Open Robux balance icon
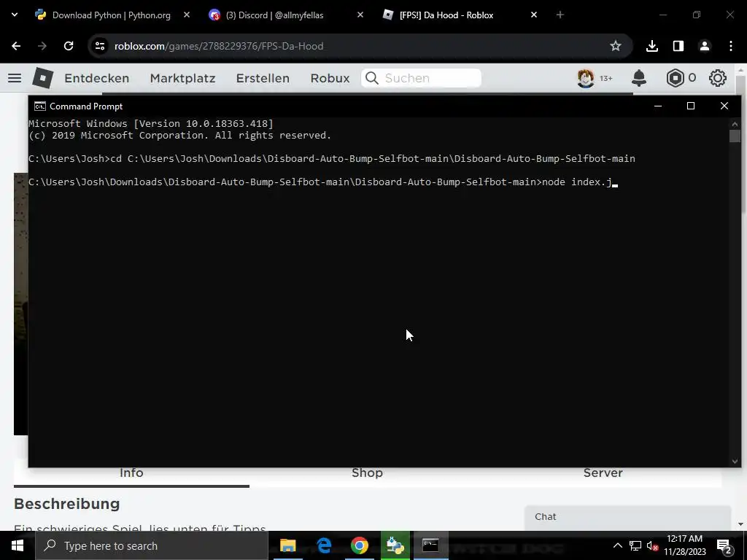Image resolution: width=747 pixels, height=560 pixels. click(675, 78)
